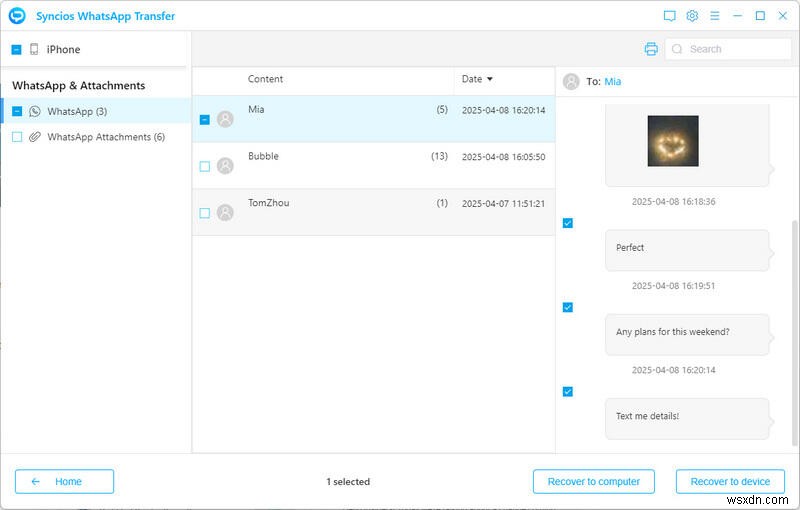Select the Bubble conversation checkbox
The width and height of the screenshot is (800, 510).
pos(205,166)
